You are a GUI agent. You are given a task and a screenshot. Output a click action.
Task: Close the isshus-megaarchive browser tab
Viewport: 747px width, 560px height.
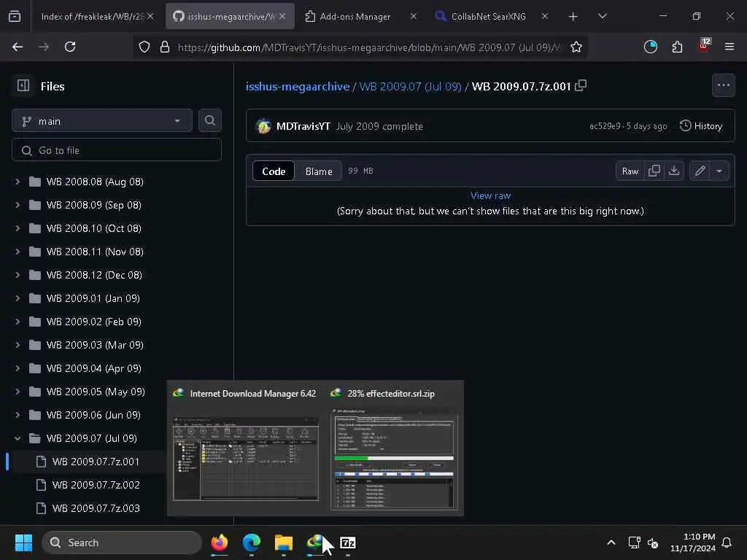pos(282,16)
